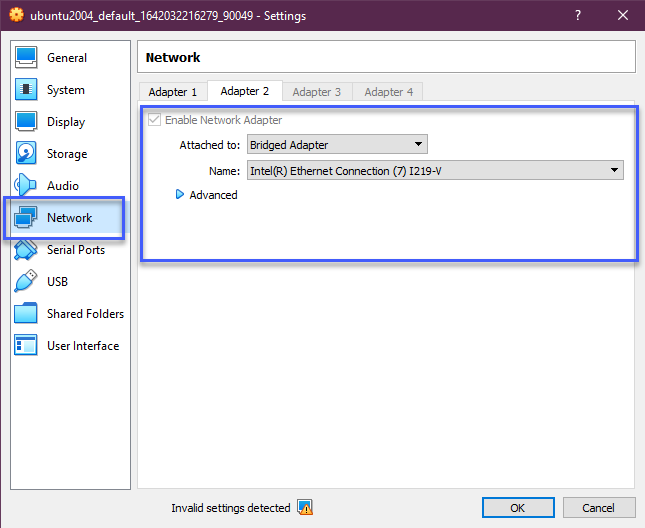Image resolution: width=645 pixels, height=528 pixels.
Task: Click the Cancel button
Action: click(x=597, y=508)
